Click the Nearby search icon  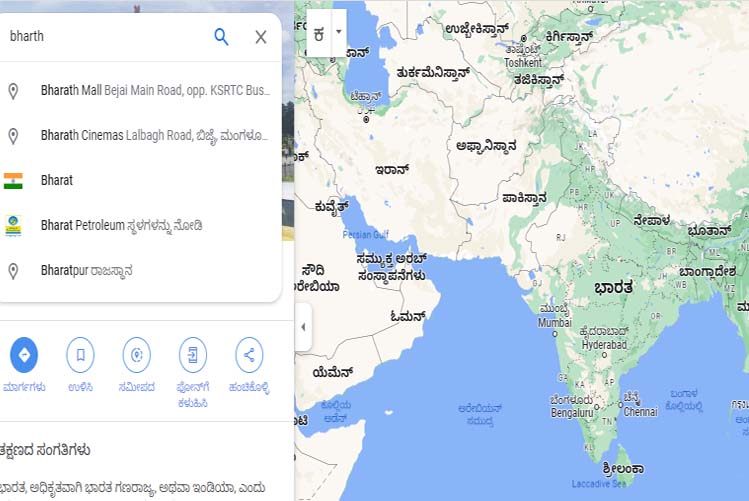point(137,355)
